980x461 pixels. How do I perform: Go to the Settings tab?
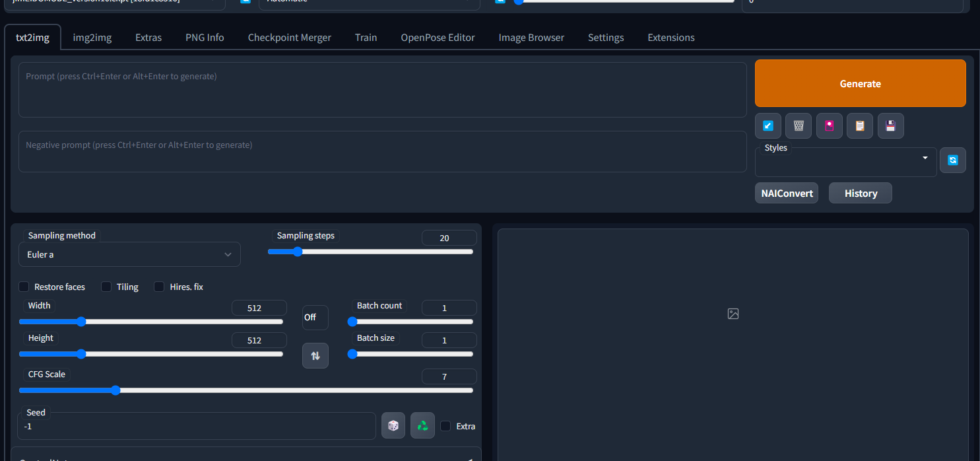coord(606,38)
